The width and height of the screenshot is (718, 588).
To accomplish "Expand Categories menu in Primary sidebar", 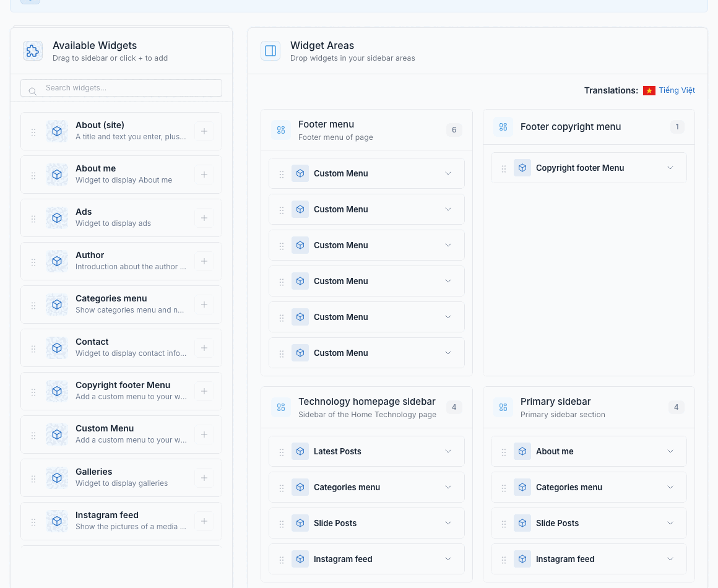I will point(670,486).
